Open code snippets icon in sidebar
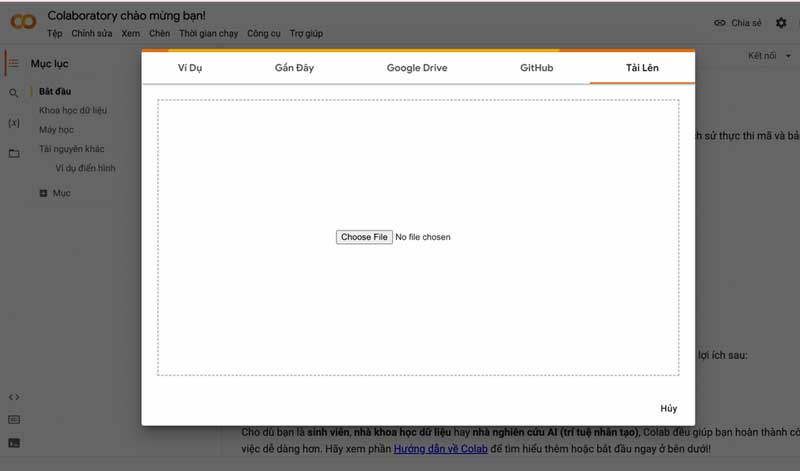The height and width of the screenshot is (471, 800). click(x=13, y=397)
